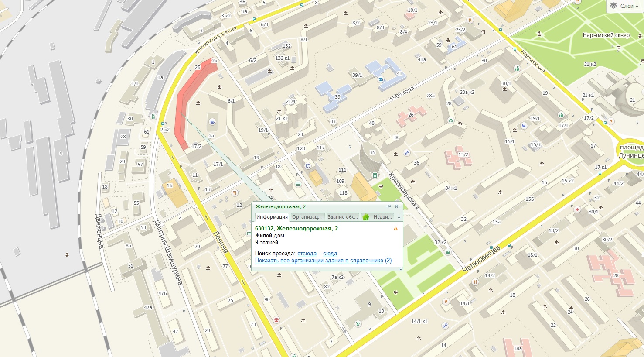This screenshot has height=357, width=644.
Task: Select the graduation cap icon near building 41
Action: tap(381, 80)
